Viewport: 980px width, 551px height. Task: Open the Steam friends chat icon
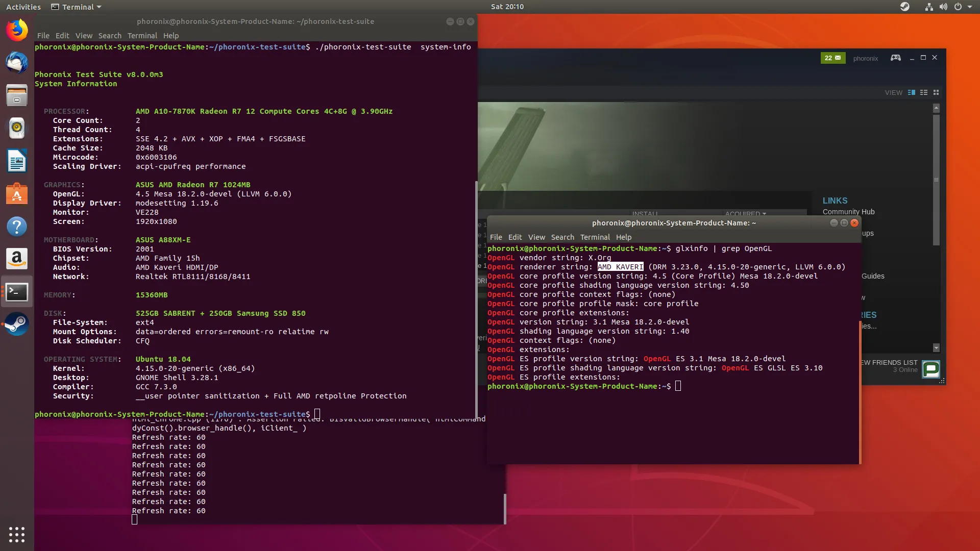tap(931, 369)
